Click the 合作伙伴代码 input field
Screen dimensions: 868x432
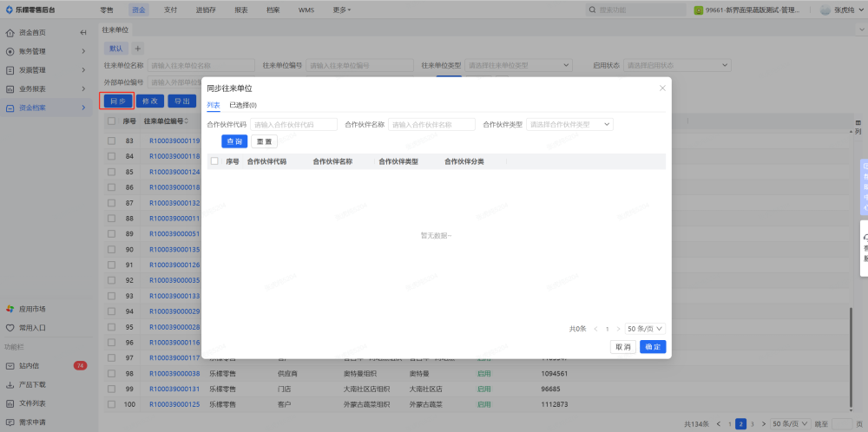pos(293,125)
